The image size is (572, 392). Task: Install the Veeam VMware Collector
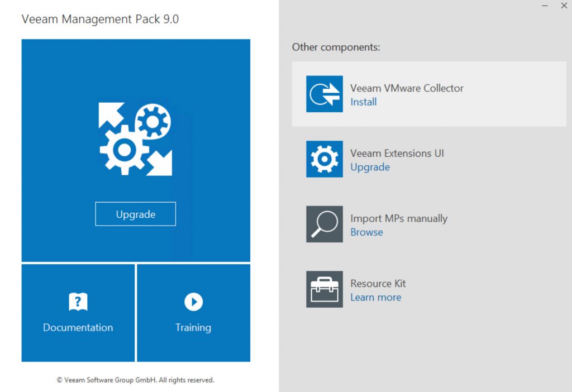363,102
